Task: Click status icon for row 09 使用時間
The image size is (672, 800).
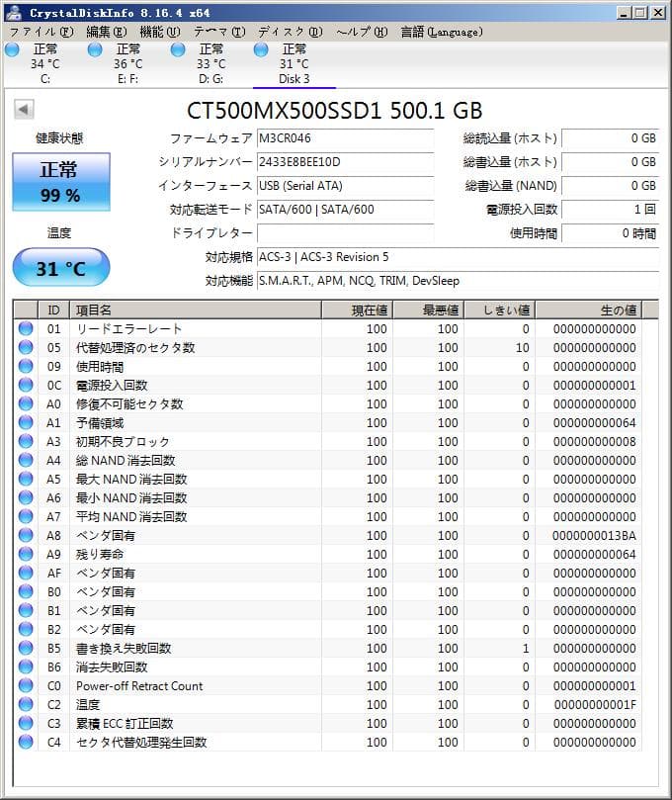Action: 26,366
